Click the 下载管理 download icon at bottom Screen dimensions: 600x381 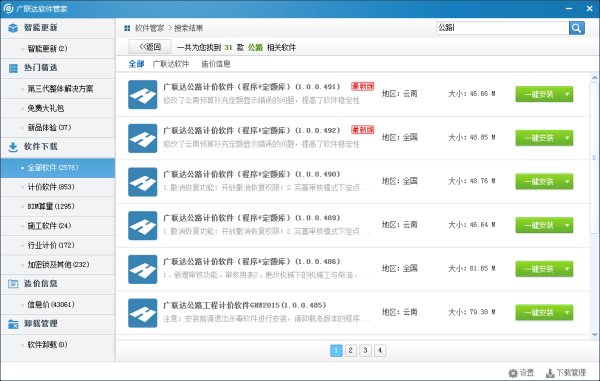click(x=550, y=373)
